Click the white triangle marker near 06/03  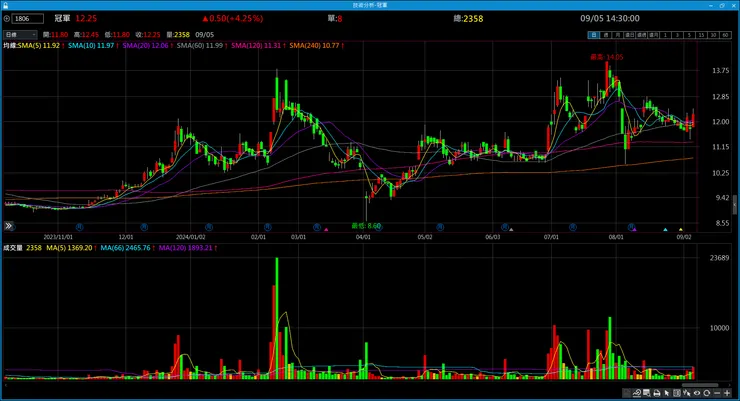tap(511, 230)
